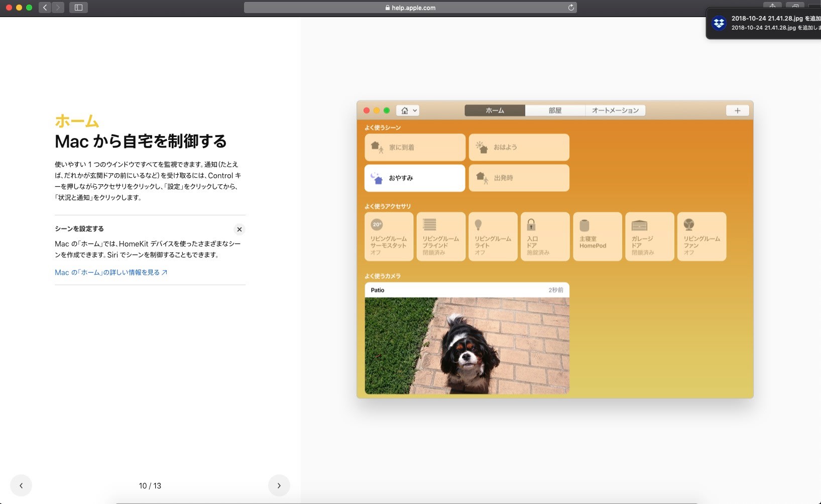Image resolution: width=821 pixels, height=504 pixels.
Task: Toggle the Safari sidebar button
Action: tap(78, 8)
